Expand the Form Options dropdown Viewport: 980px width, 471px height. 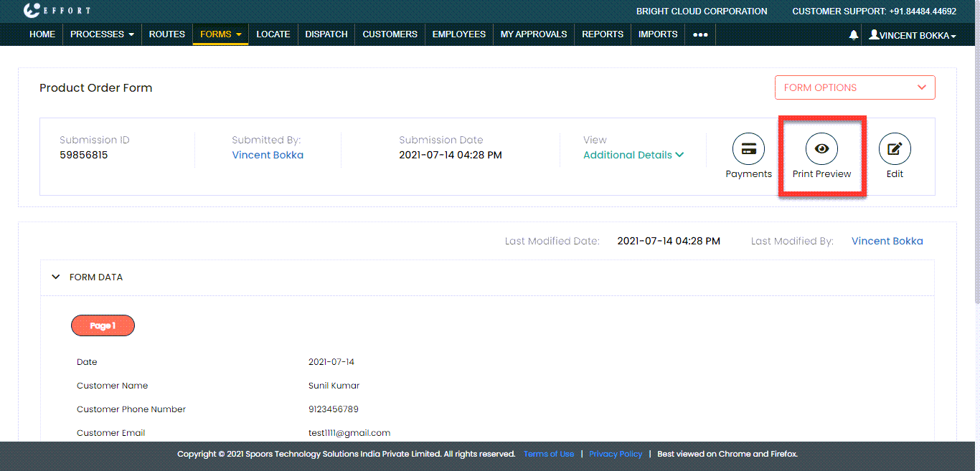click(854, 87)
